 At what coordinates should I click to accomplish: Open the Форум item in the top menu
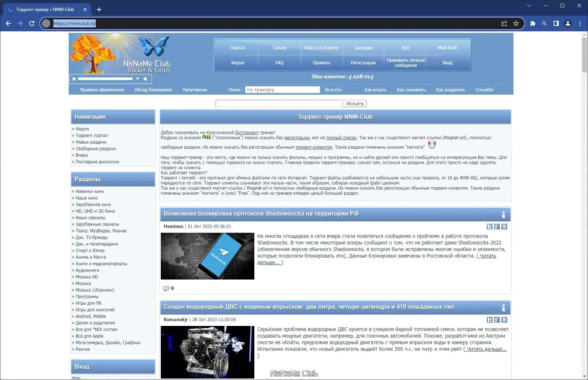[238, 63]
